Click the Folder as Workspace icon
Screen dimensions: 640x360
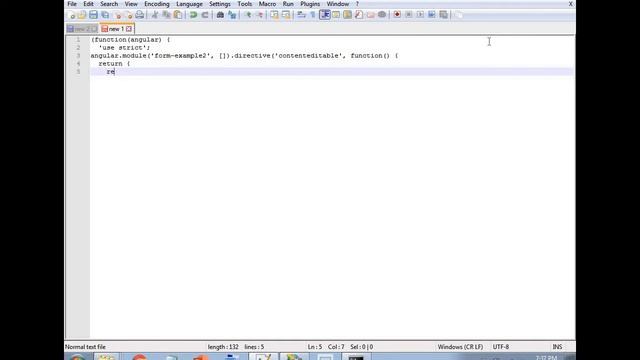[370, 15]
